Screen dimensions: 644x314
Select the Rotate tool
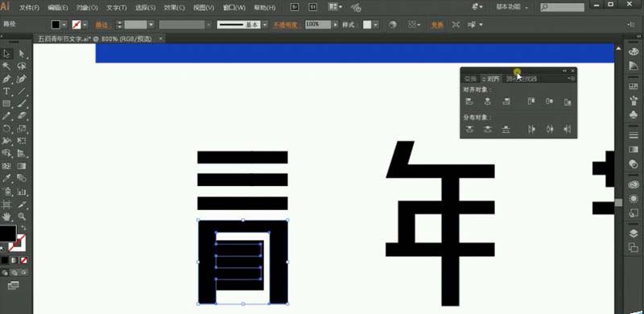[6, 128]
